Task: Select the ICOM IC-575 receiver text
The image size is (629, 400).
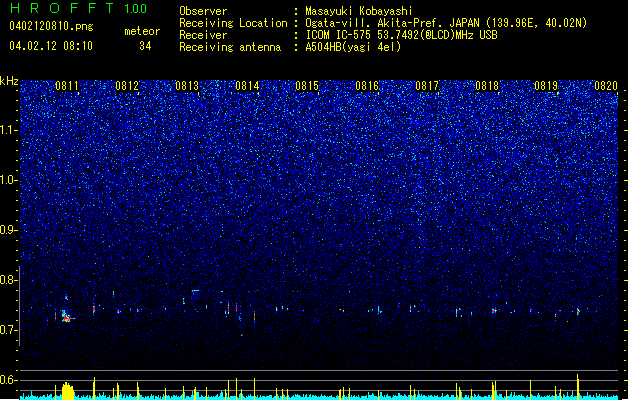Action: click(401, 35)
